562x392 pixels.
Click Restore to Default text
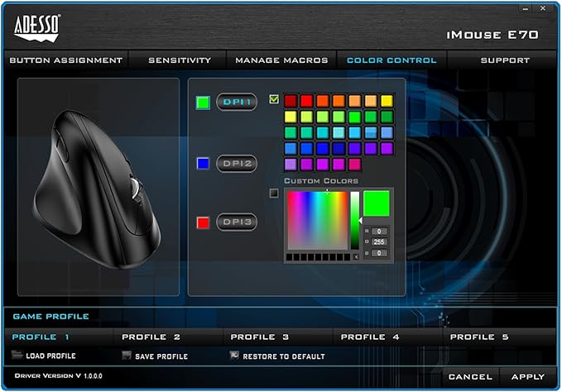[284, 356]
